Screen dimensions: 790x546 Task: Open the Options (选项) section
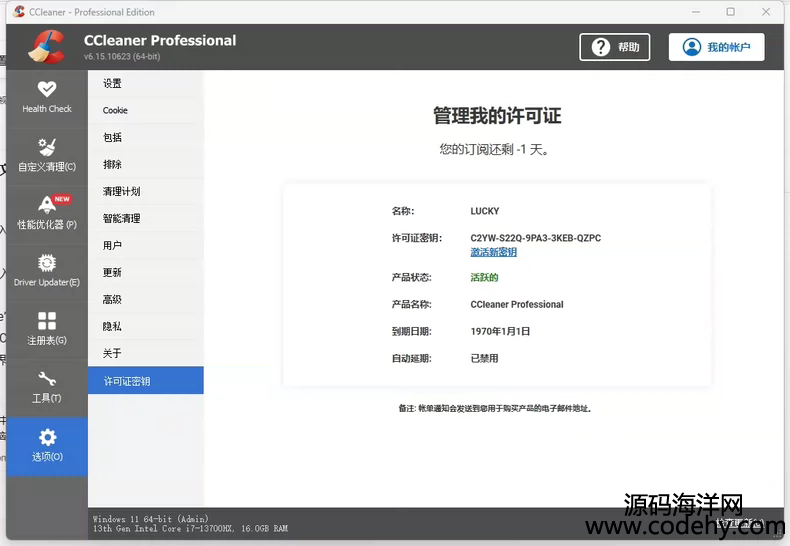click(x=47, y=446)
